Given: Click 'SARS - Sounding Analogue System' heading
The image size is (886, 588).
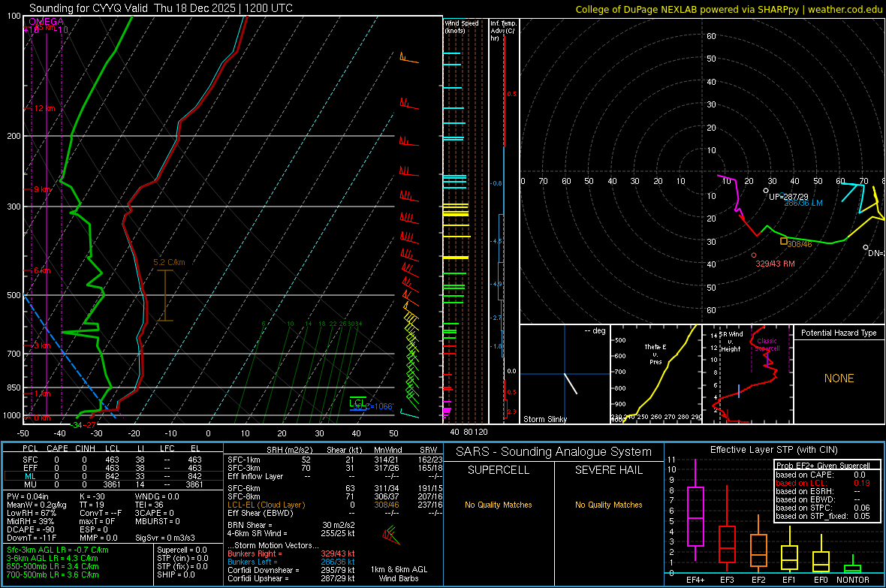Looking at the screenshot, I should pyautogui.click(x=553, y=452).
